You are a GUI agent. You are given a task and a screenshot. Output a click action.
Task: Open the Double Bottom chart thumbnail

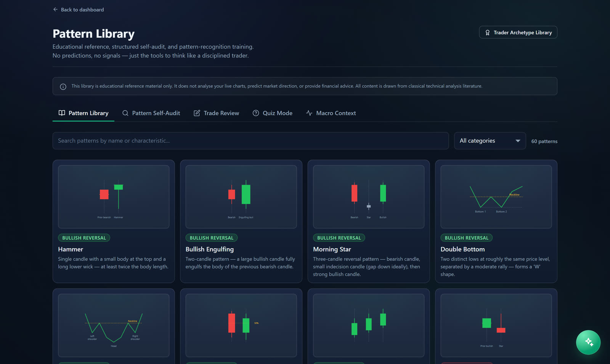[x=496, y=197]
